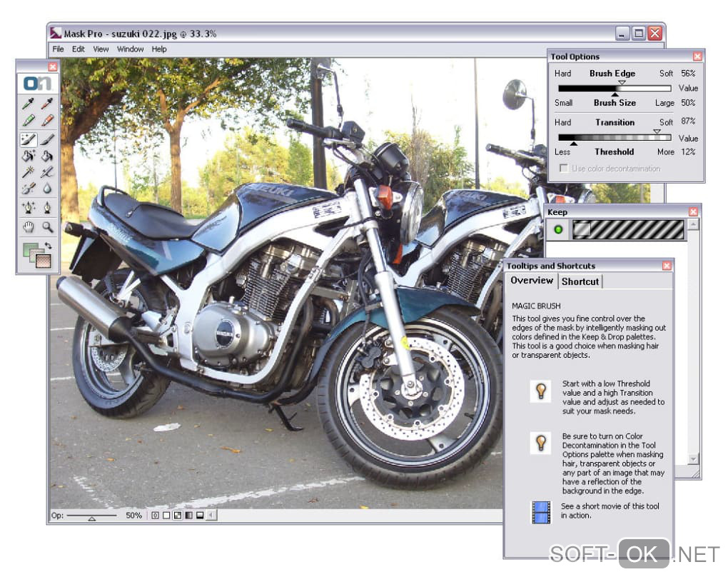Open the View menu

[101, 49]
